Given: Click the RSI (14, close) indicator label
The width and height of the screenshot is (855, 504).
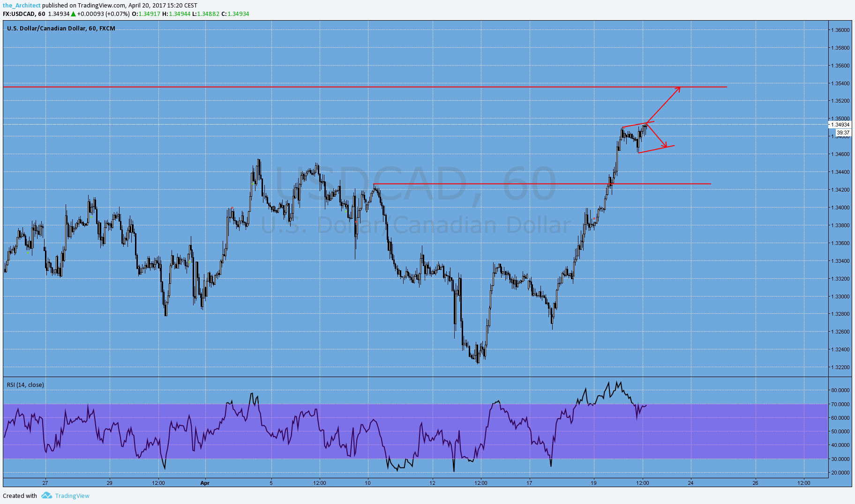Looking at the screenshot, I should point(25,385).
